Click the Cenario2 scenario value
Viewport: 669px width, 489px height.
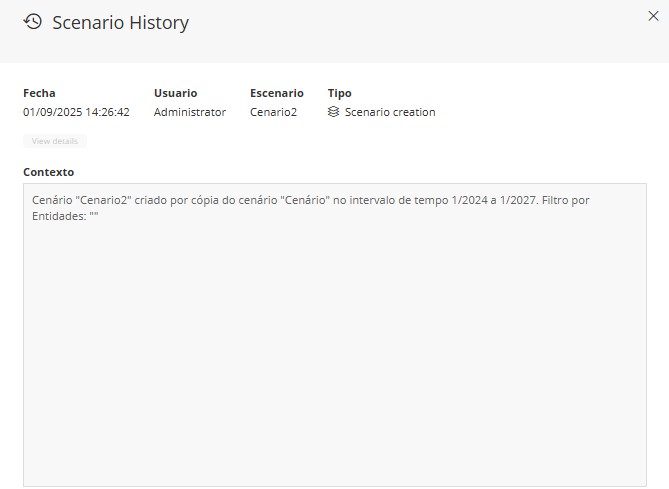click(x=273, y=112)
